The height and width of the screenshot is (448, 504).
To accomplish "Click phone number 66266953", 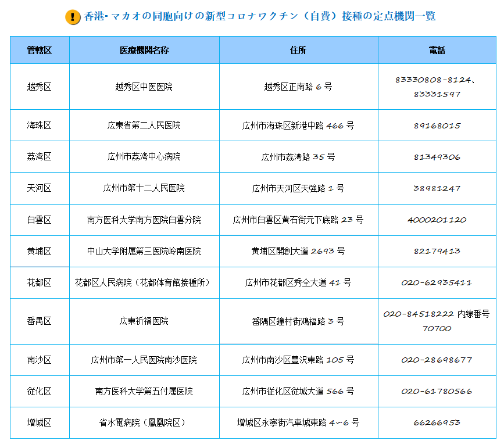I will (x=437, y=422).
